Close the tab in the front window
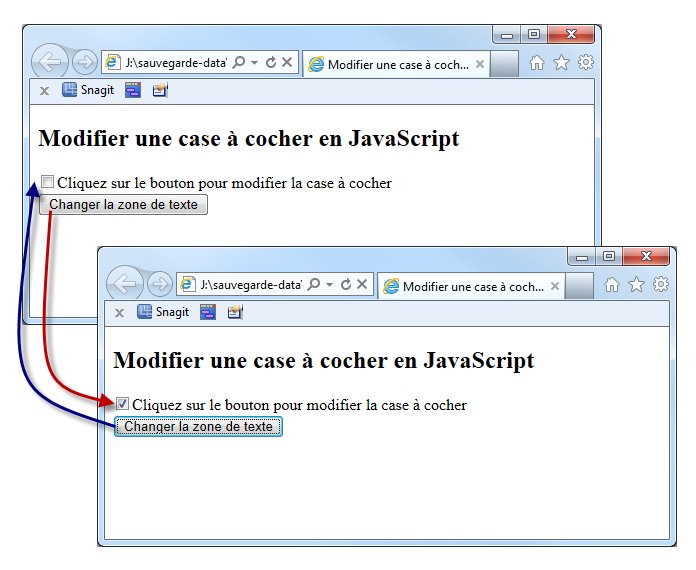 555,286
